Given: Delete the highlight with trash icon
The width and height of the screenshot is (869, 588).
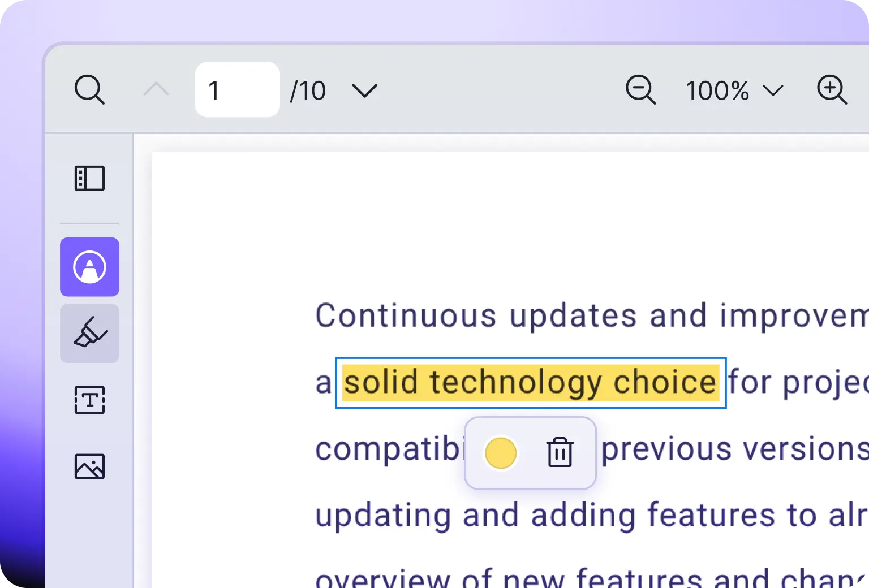Looking at the screenshot, I should click(560, 452).
